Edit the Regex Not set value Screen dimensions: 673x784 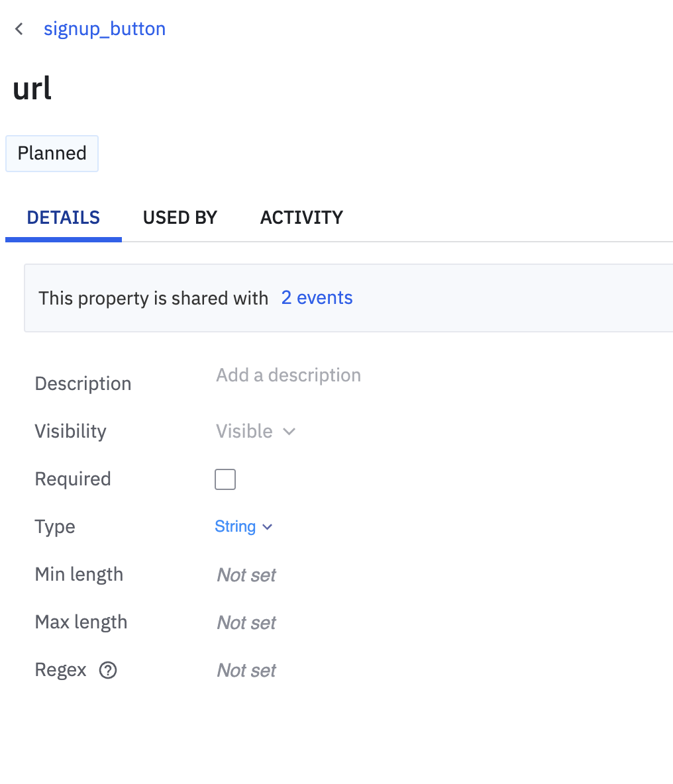point(246,670)
